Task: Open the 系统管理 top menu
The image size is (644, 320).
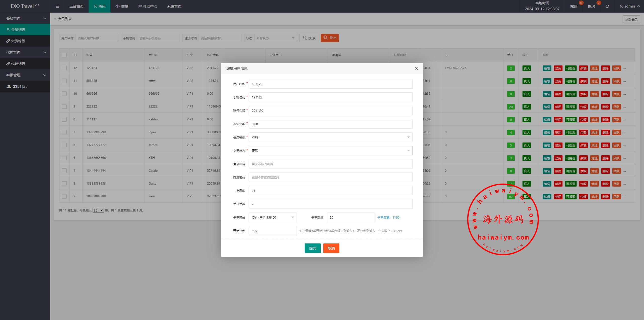Action: [174, 6]
